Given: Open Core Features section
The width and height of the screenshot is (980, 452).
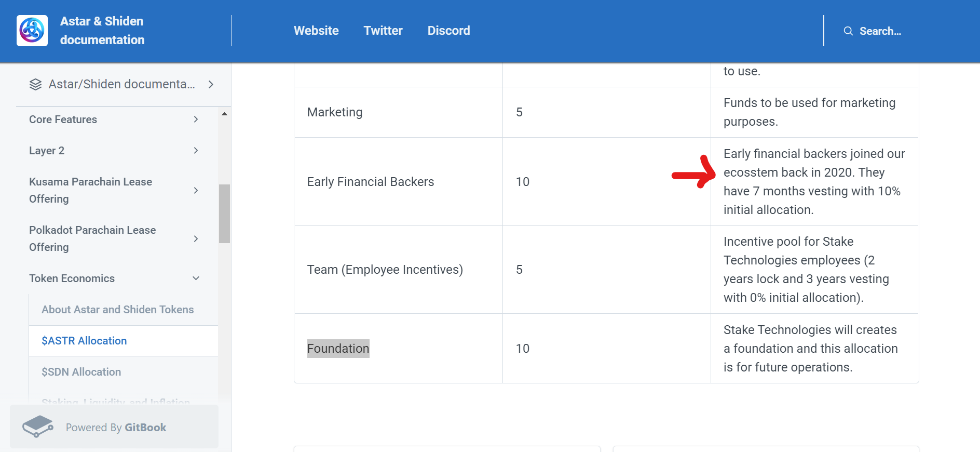Looking at the screenshot, I should (63, 119).
